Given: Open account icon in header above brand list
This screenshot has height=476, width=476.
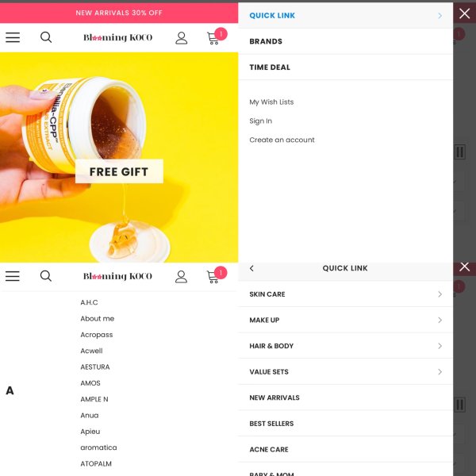Looking at the screenshot, I should click(x=181, y=277).
